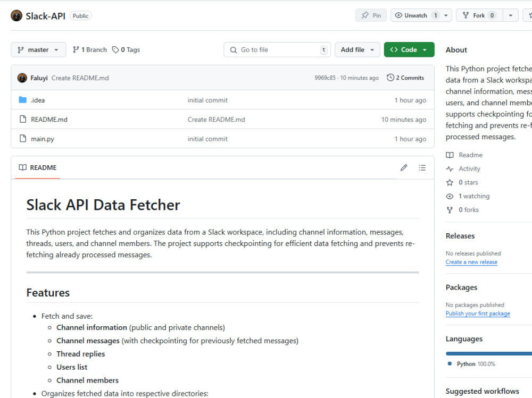Click Publish your first package link
The image size is (532, 398).
coord(478,314)
